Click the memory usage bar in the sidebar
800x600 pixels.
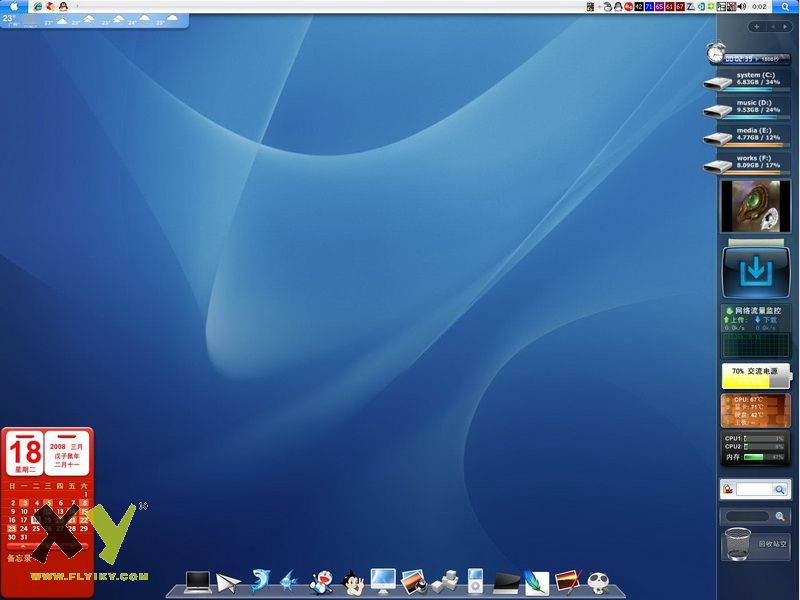[x=763, y=457]
